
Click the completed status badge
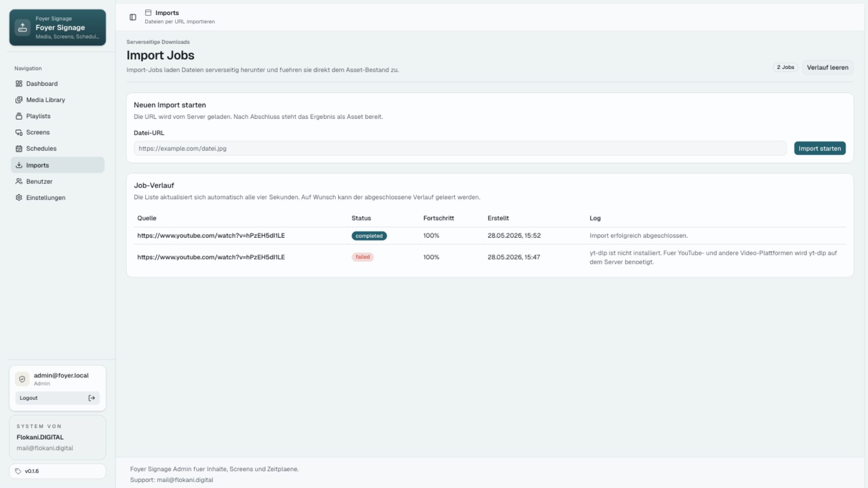tap(369, 236)
